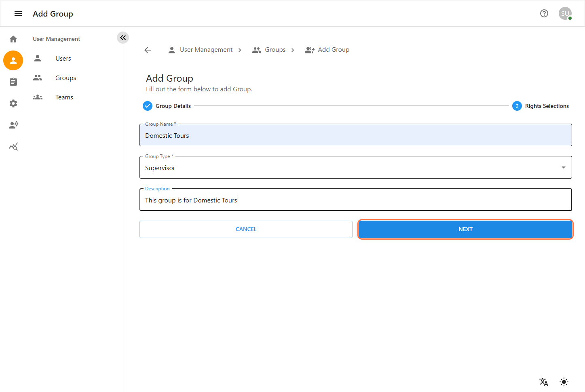Click the Groups breadcrumb link
The height and width of the screenshot is (392, 585).
point(275,50)
